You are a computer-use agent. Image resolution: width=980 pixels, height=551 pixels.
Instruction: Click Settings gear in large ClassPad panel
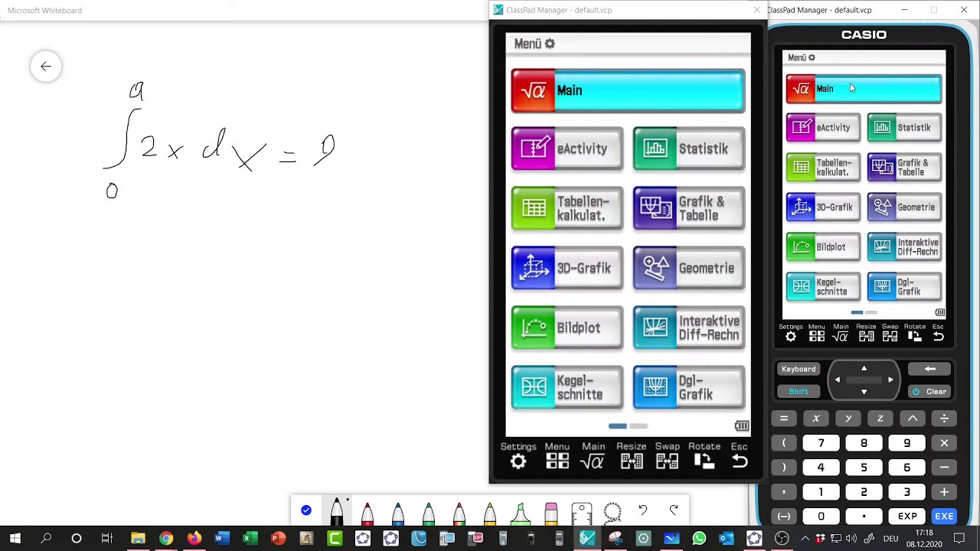[518, 461]
